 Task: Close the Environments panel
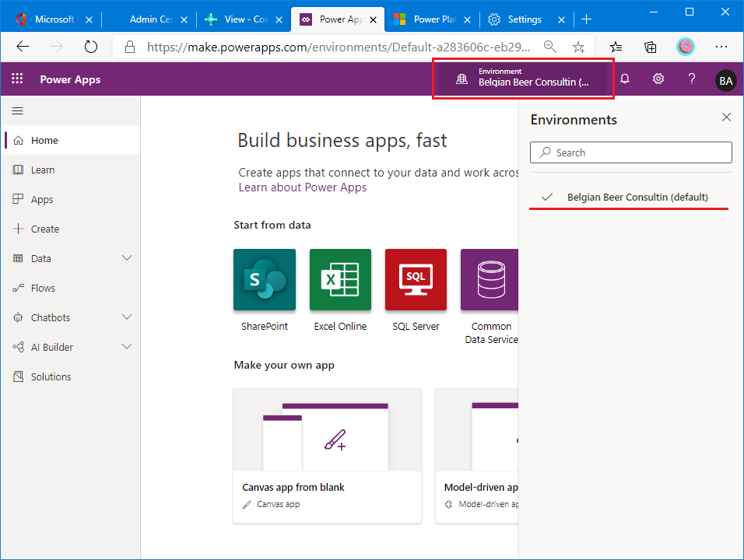click(726, 117)
